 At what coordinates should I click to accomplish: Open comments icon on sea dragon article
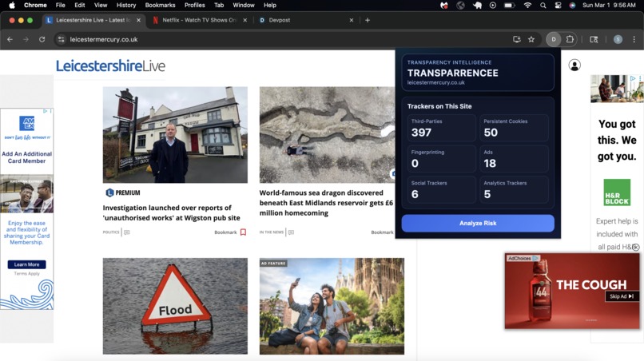pyautogui.click(x=291, y=232)
